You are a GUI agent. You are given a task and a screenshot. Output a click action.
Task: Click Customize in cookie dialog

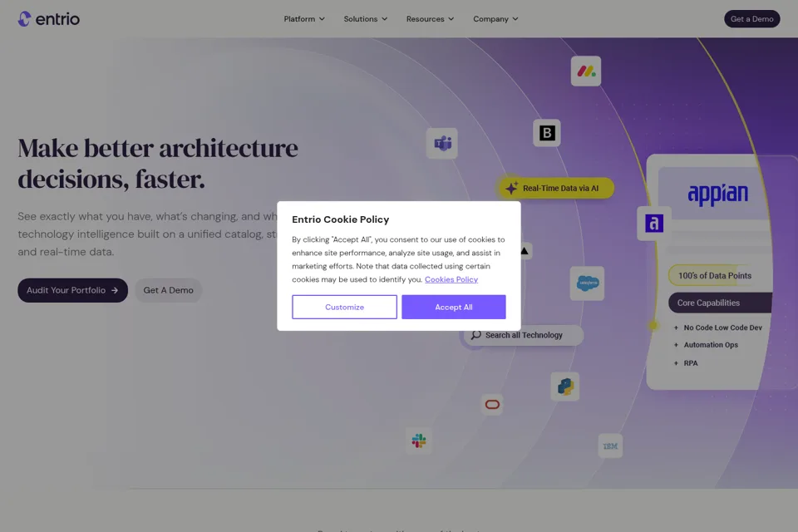pyautogui.click(x=344, y=307)
